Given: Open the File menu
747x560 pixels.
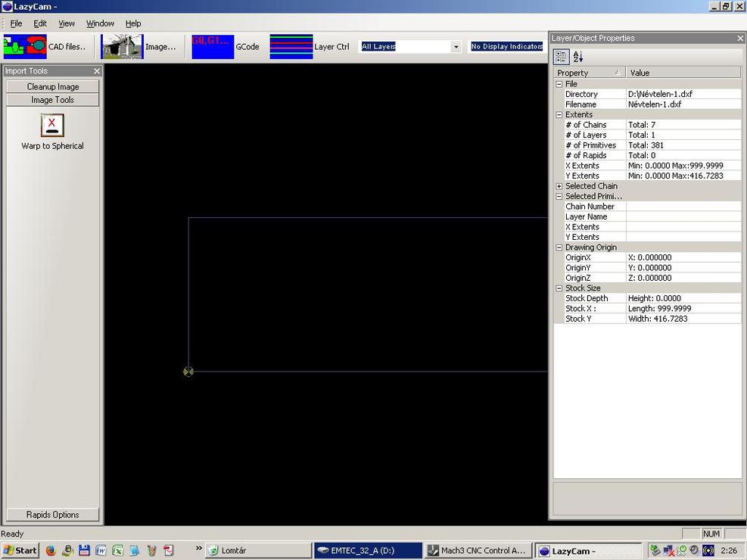Looking at the screenshot, I should tap(16, 23).
